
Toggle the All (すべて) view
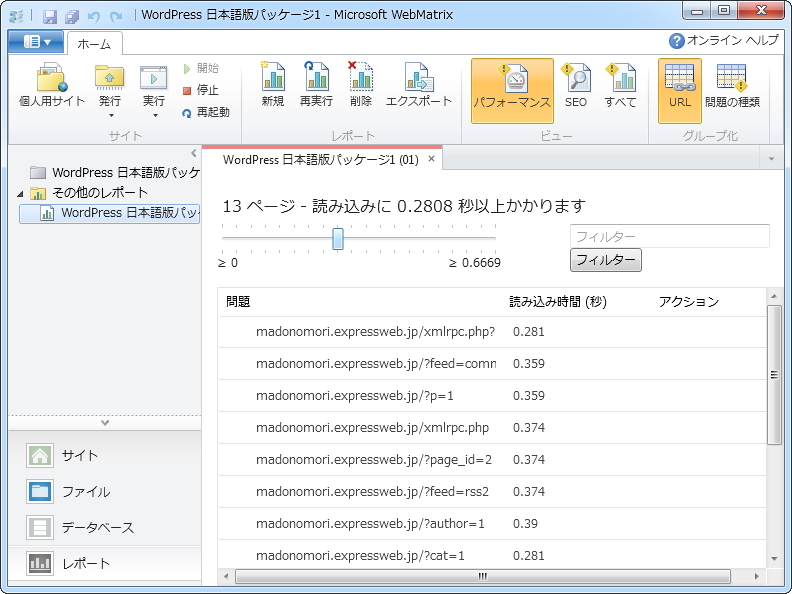620,86
